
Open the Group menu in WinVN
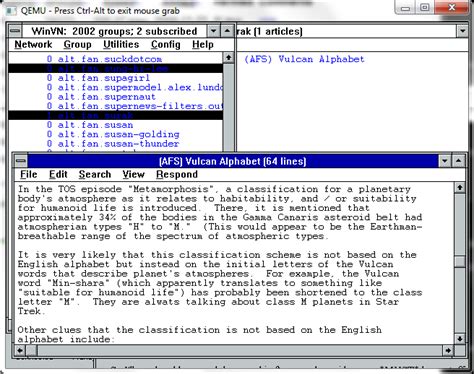tap(77, 45)
